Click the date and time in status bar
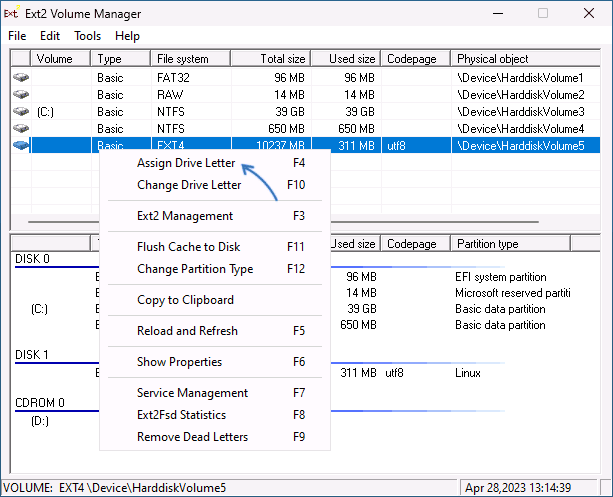The height and width of the screenshot is (497, 613). 518,488
